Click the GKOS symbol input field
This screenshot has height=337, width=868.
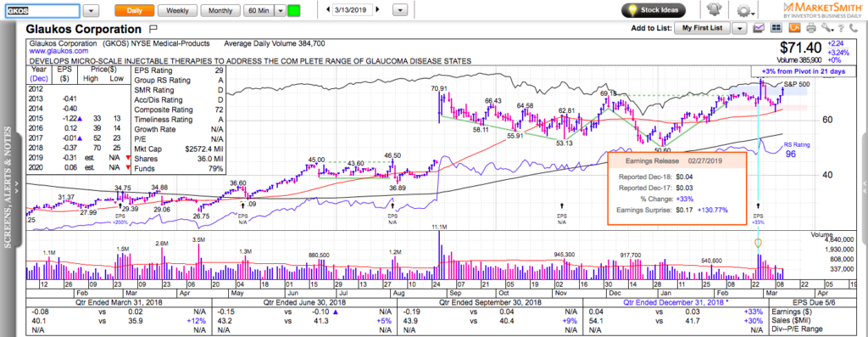tap(43, 10)
